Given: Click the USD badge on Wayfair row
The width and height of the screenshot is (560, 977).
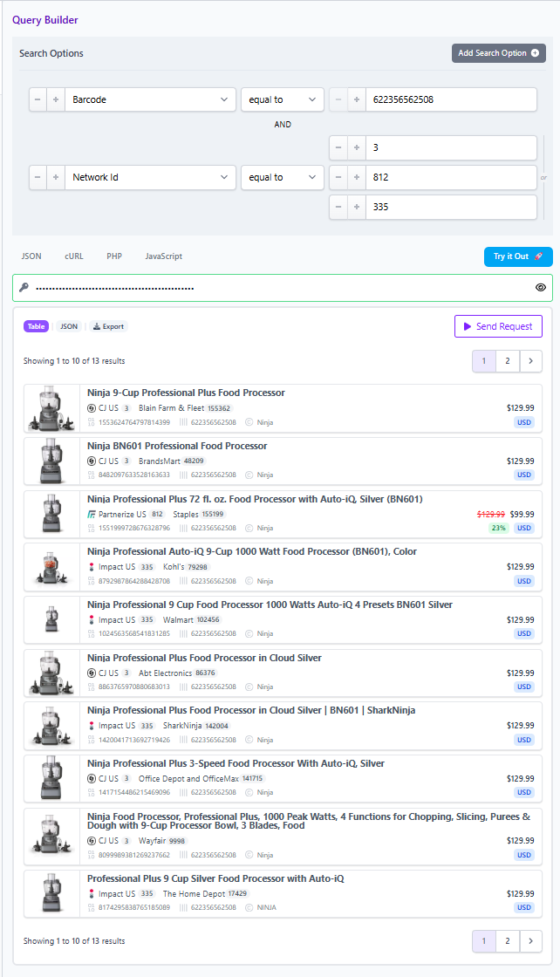Looking at the screenshot, I should coord(524,855).
